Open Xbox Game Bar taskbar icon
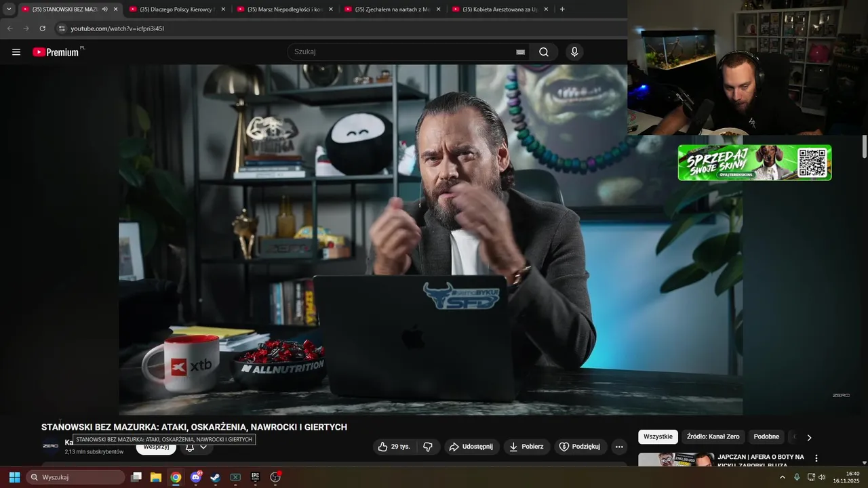 [x=235, y=477]
